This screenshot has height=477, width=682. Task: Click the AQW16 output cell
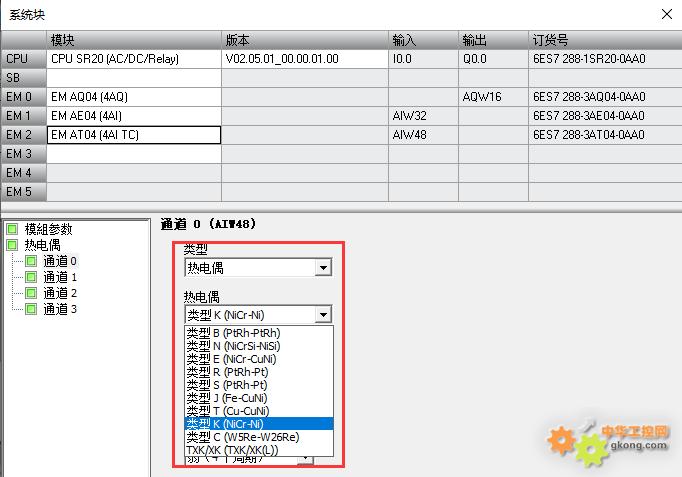click(493, 97)
